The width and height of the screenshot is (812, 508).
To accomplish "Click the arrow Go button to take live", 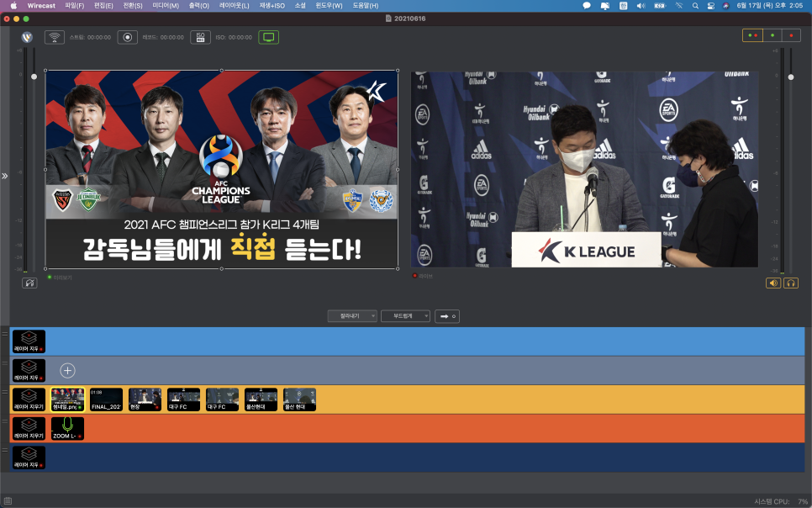I will coord(447,316).
